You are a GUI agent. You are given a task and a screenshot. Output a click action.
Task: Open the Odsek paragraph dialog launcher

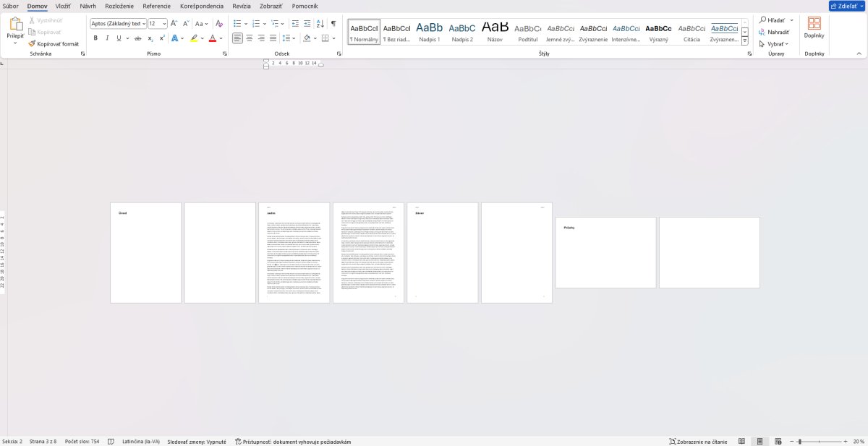point(339,53)
